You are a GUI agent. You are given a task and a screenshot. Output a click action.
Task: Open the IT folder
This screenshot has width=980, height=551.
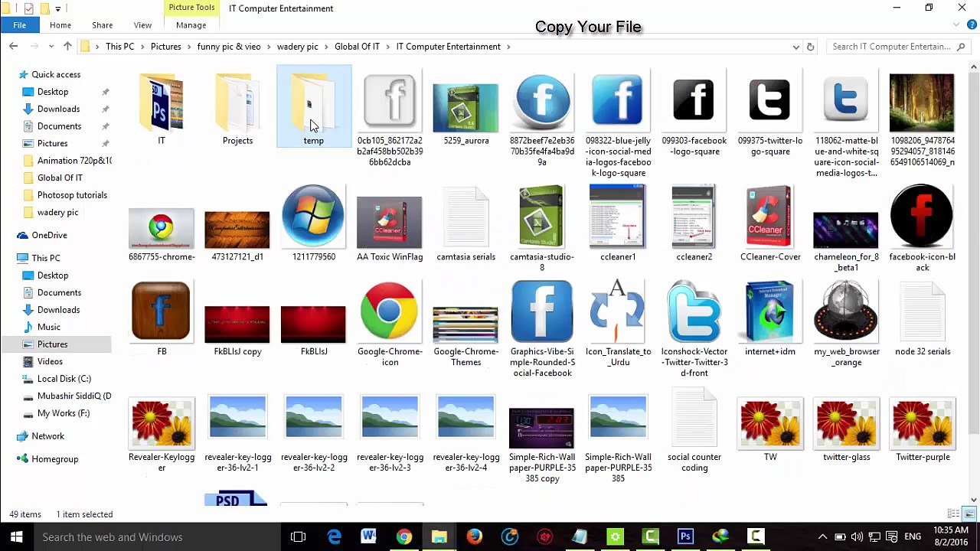(x=162, y=109)
